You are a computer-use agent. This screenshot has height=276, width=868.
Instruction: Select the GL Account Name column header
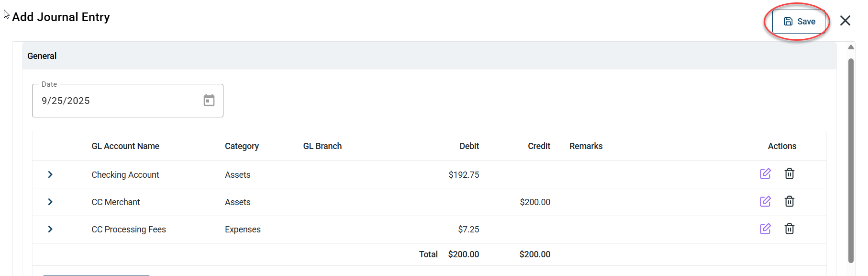125,146
